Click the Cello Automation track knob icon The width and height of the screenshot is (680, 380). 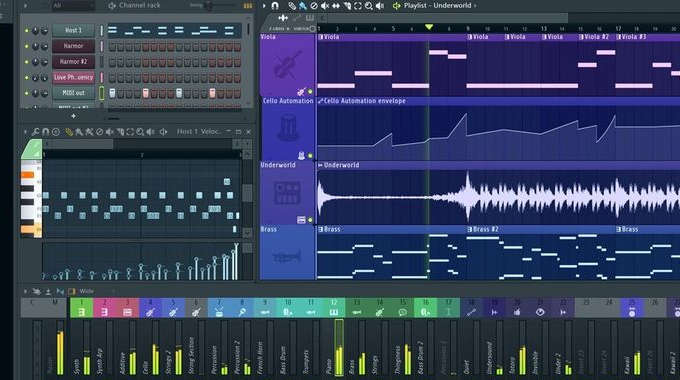pyautogui.click(x=287, y=128)
